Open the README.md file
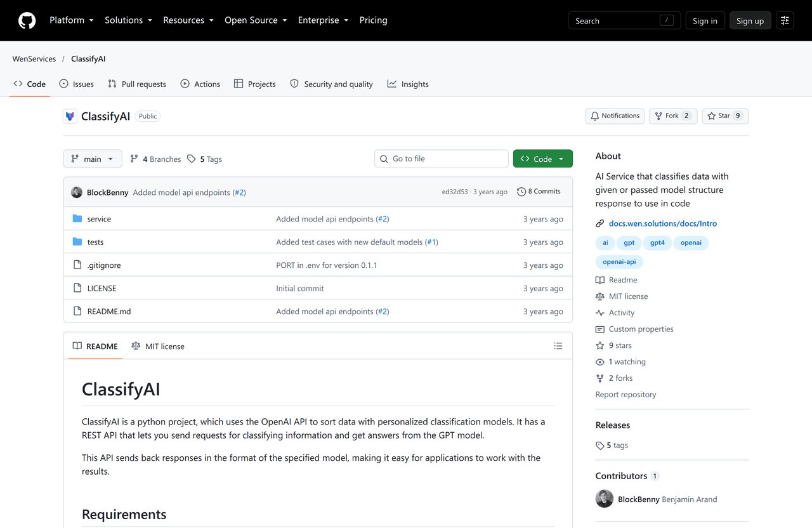 coord(109,311)
